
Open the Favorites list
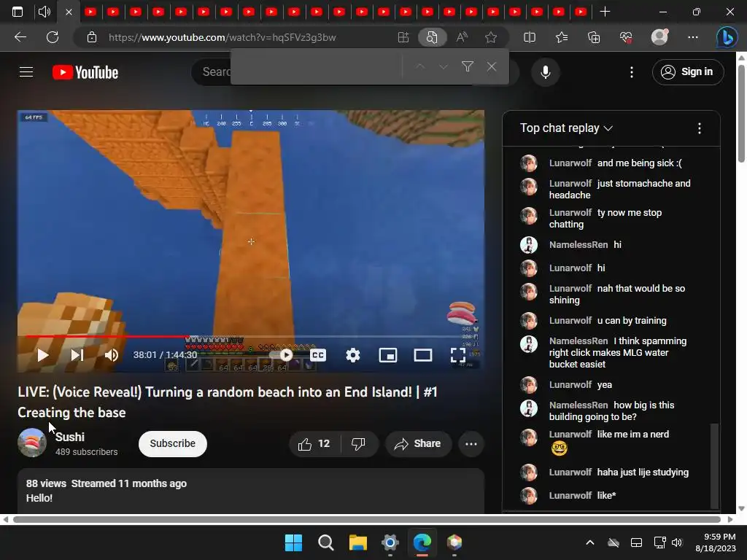(x=562, y=37)
